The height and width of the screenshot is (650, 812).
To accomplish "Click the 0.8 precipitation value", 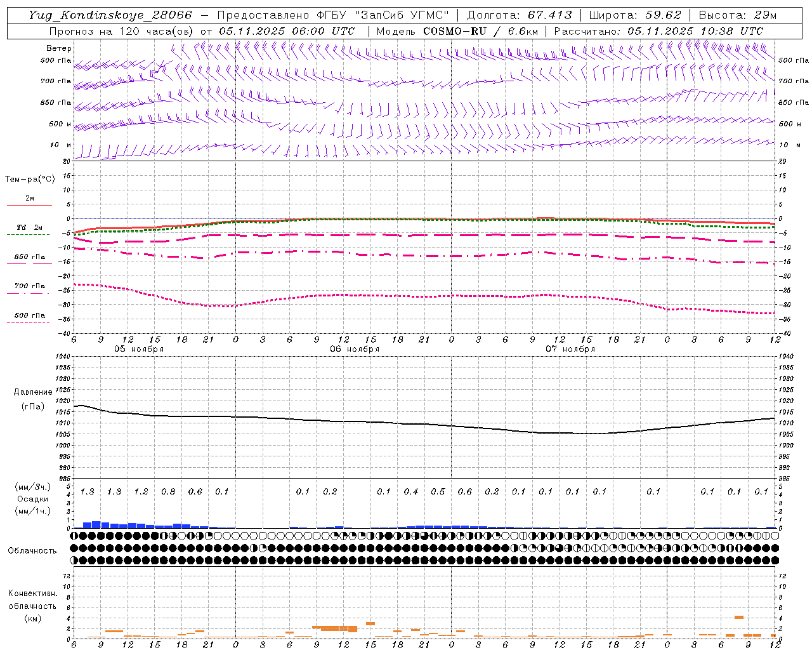I will tap(168, 492).
